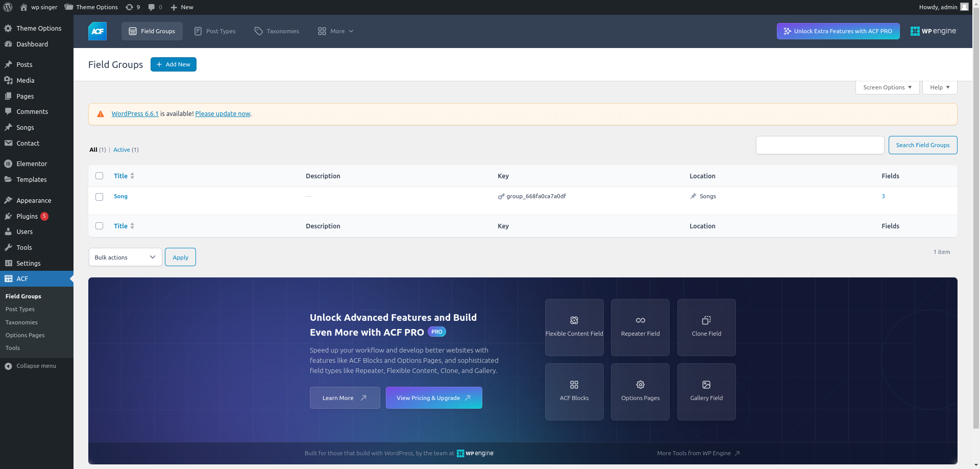Open Theme Options in the top admin bar
This screenshot has height=469, width=980.
point(91,7)
